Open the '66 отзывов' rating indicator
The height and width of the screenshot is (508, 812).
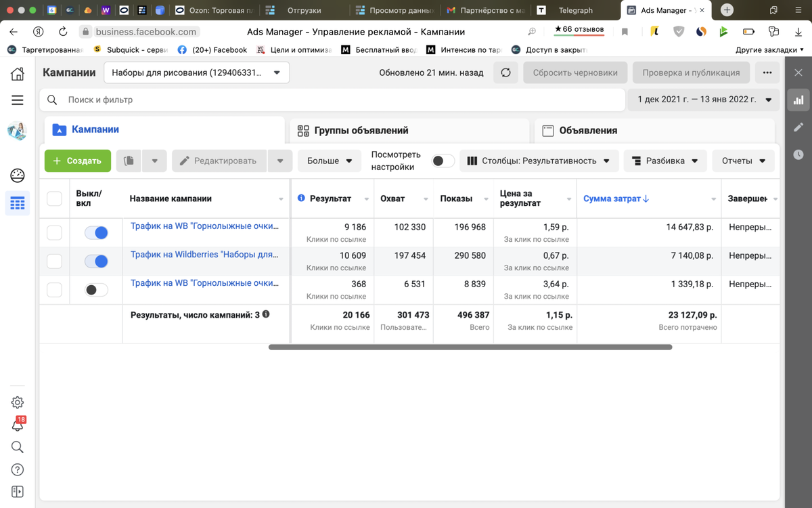pyautogui.click(x=579, y=30)
